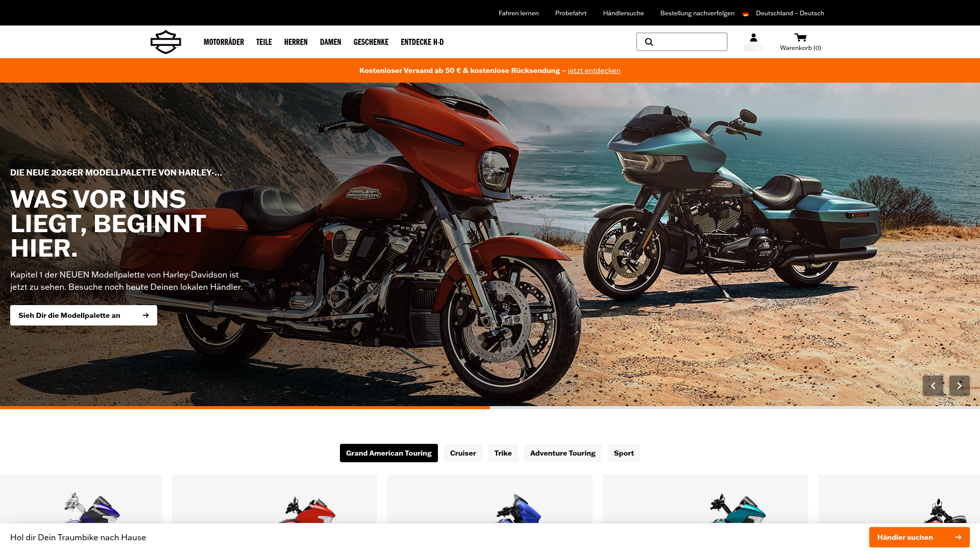
Task: Open the Händlersuche link
Action: [624, 13]
